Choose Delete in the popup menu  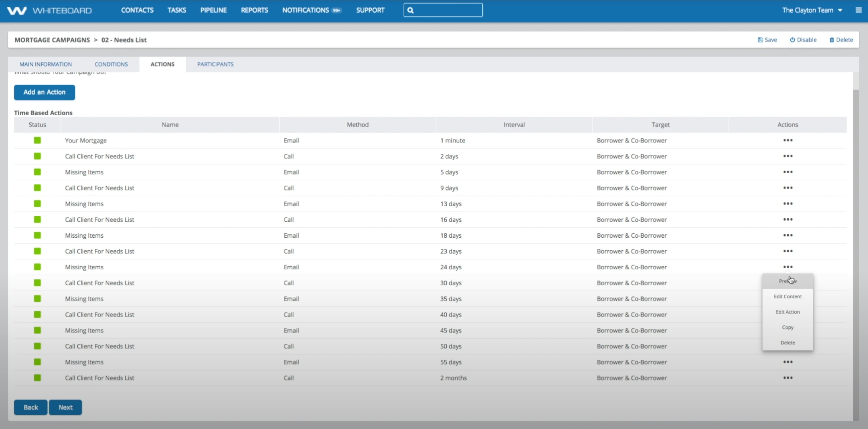click(x=788, y=343)
